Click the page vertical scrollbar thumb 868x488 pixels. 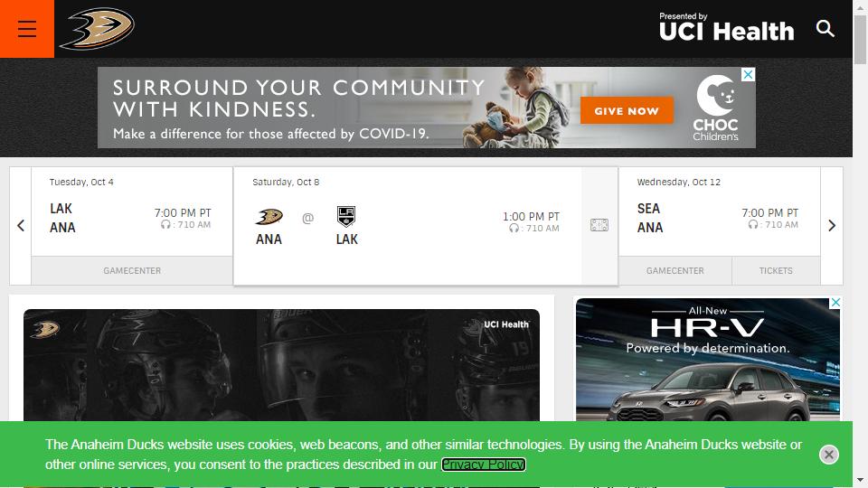pyautogui.click(x=860, y=40)
